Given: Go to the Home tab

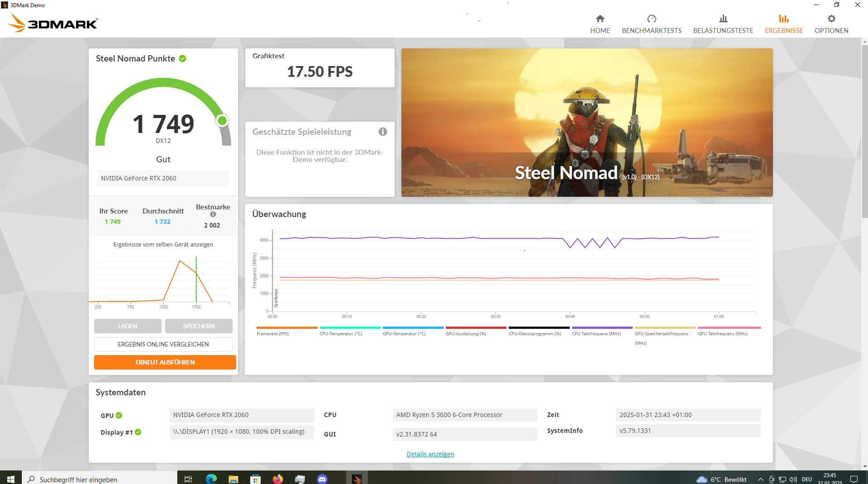Looking at the screenshot, I should (600, 24).
